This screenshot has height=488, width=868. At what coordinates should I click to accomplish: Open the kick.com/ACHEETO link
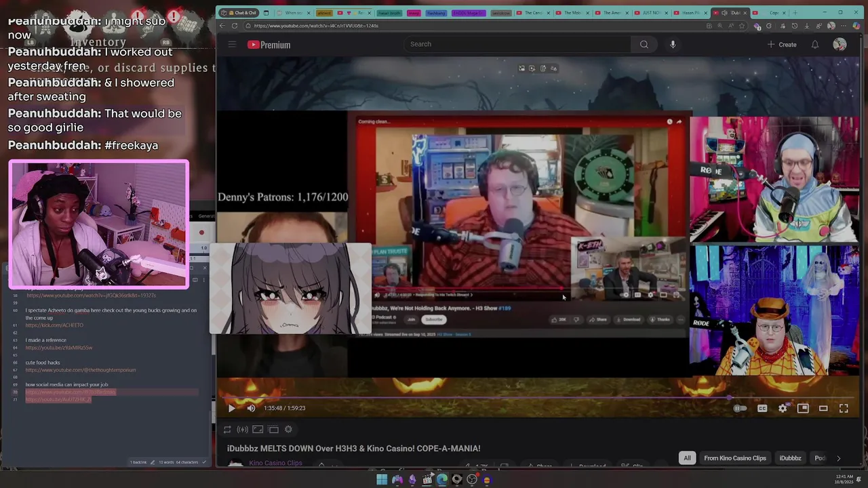click(x=54, y=325)
